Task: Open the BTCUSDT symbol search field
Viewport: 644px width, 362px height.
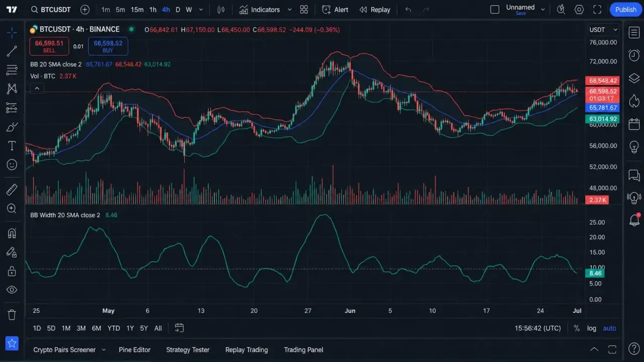Action: (x=50, y=10)
